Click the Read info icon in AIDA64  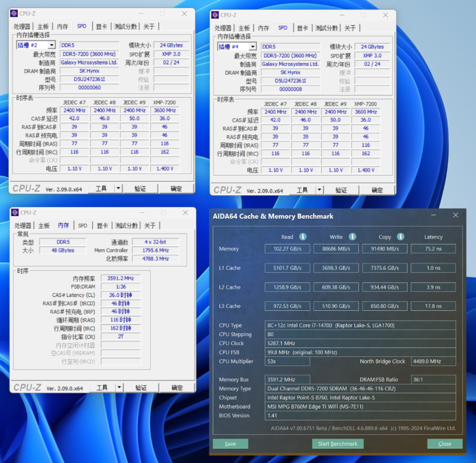[302, 236]
